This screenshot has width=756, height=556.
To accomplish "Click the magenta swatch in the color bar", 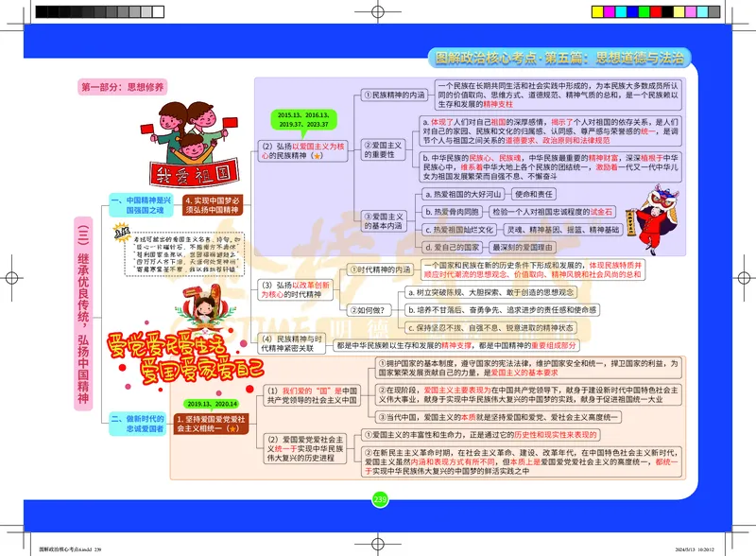I will point(610,11).
